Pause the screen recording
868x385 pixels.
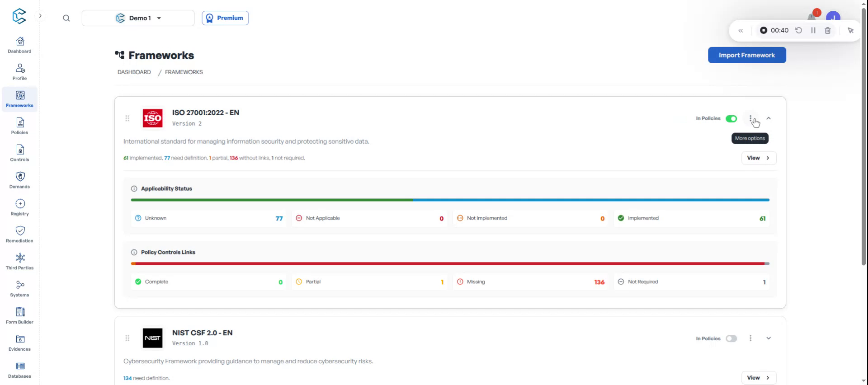coord(813,31)
